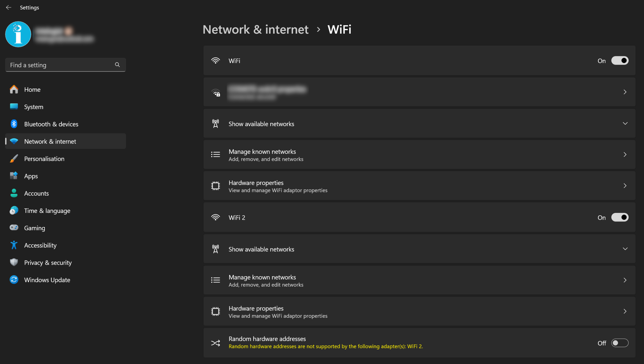Enable the Random hardware addresses toggle
This screenshot has height=364, width=644.
tap(620, 343)
